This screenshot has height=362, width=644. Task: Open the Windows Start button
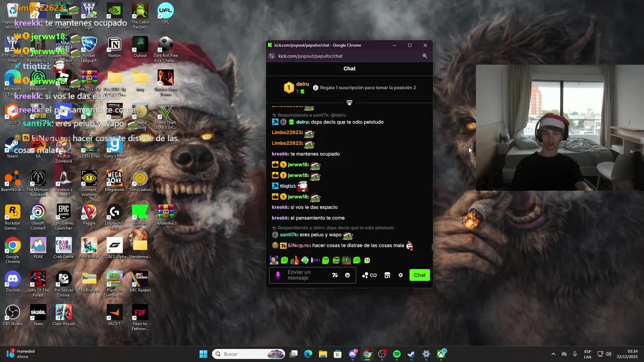click(x=203, y=354)
